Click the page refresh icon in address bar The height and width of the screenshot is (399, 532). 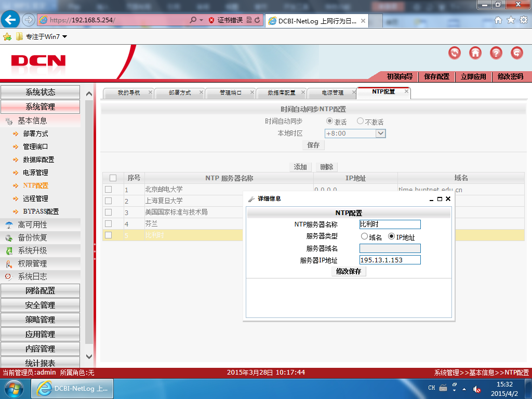click(257, 20)
